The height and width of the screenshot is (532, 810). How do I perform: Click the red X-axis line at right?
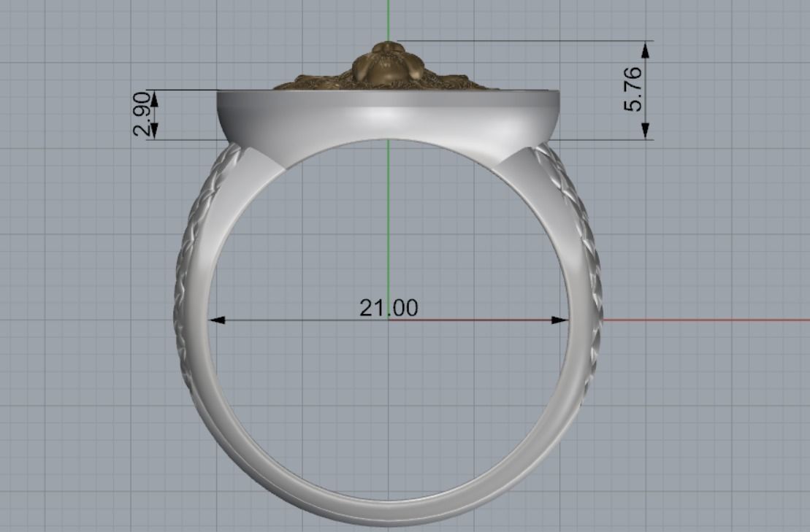click(706, 320)
